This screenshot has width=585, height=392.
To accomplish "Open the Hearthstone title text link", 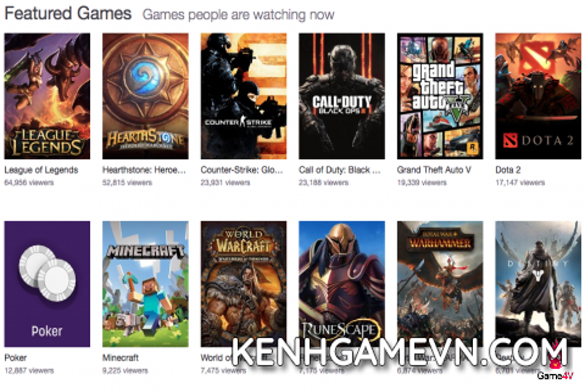I will [144, 170].
